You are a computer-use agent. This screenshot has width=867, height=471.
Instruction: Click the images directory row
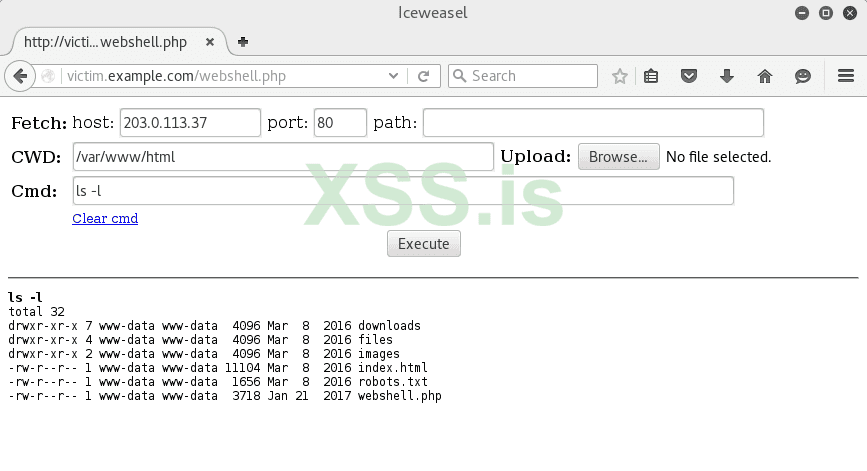204,354
